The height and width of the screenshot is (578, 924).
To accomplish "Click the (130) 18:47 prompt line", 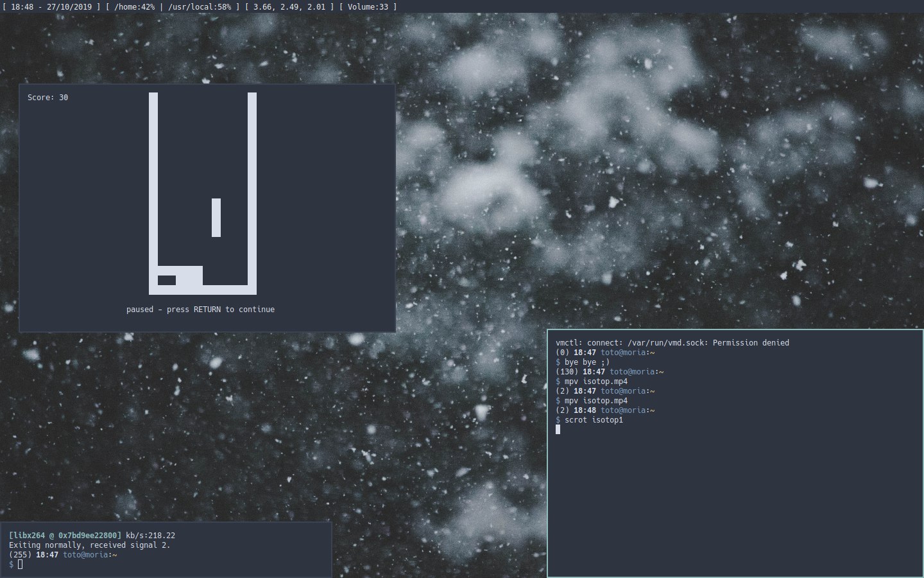I will point(610,372).
